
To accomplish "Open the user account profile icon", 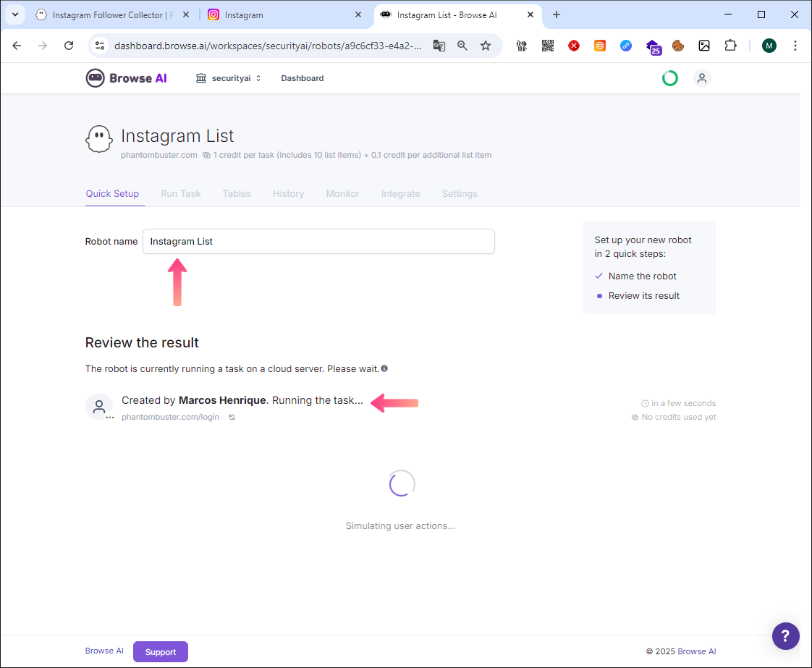I will click(702, 78).
